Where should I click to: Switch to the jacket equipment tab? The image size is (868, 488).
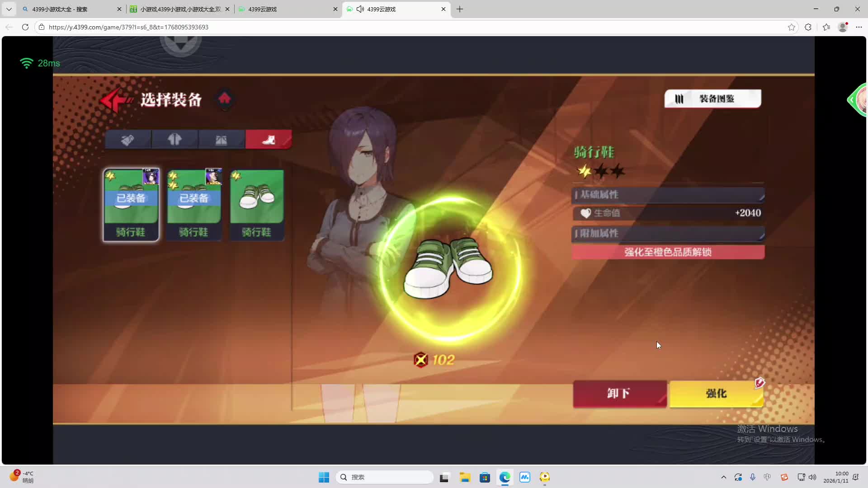coord(175,140)
